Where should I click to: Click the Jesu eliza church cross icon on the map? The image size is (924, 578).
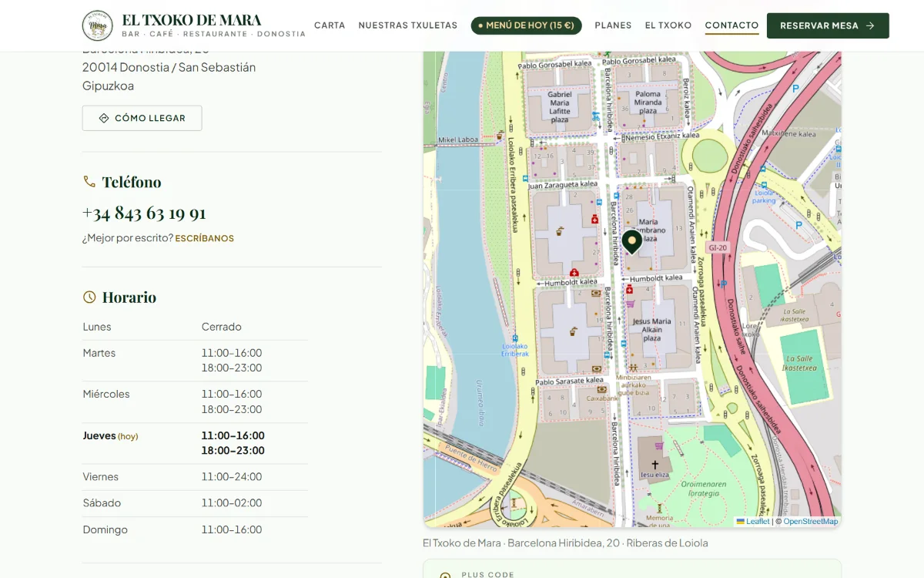655,465
